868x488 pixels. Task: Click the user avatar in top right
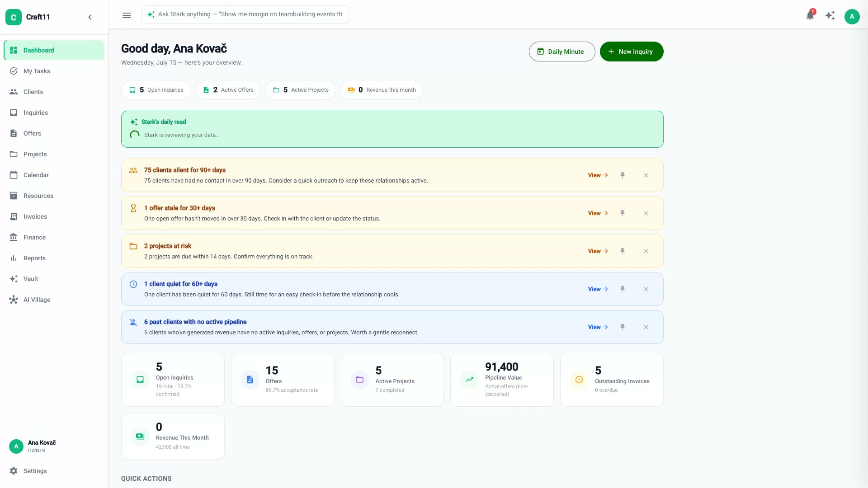[852, 17]
